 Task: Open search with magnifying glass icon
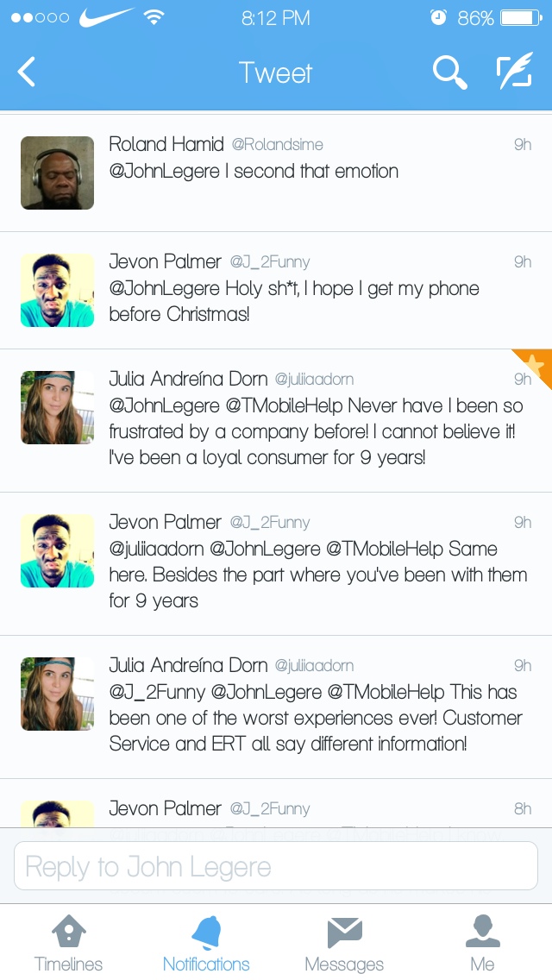click(449, 72)
